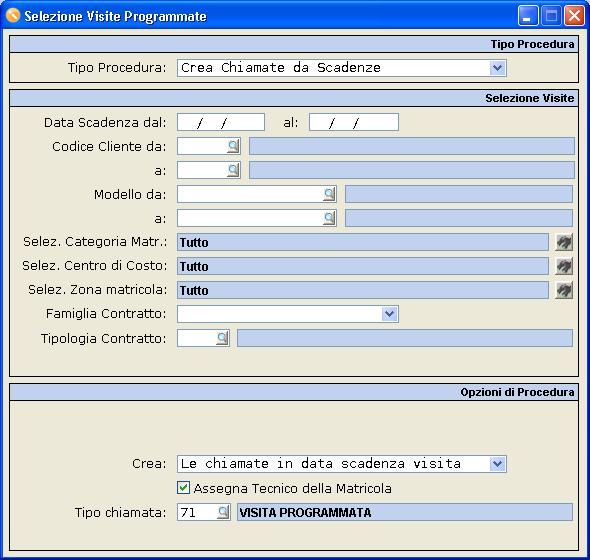
Task: Open selection icon for Selez. Zona matricola
Action: point(564,290)
